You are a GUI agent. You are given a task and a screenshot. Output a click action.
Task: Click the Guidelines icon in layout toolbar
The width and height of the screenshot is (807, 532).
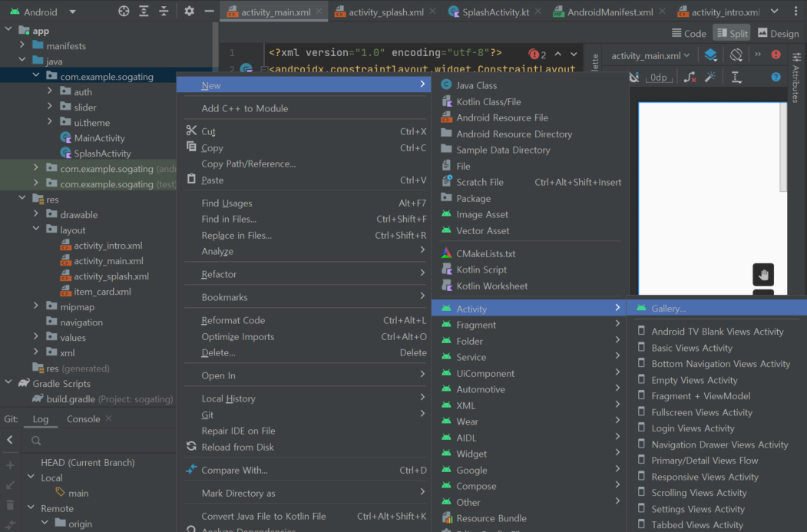pyautogui.click(x=736, y=78)
